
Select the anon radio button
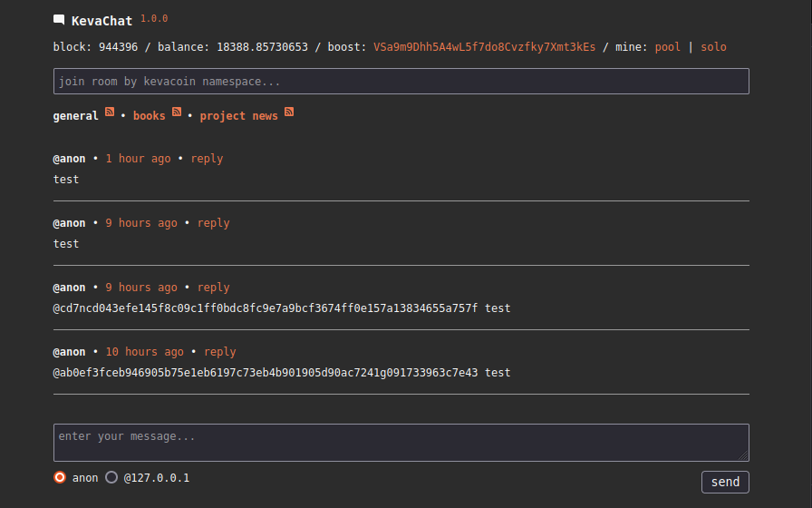pos(60,477)
